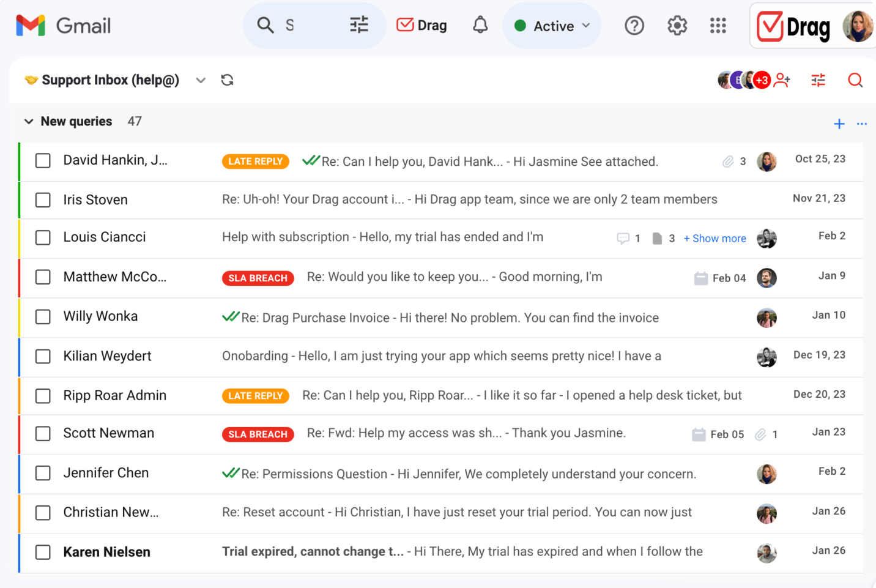Open the due date calendar on Matthew McCo row
The width and height of the screenshot is (876, 588).
coord(701,278)
